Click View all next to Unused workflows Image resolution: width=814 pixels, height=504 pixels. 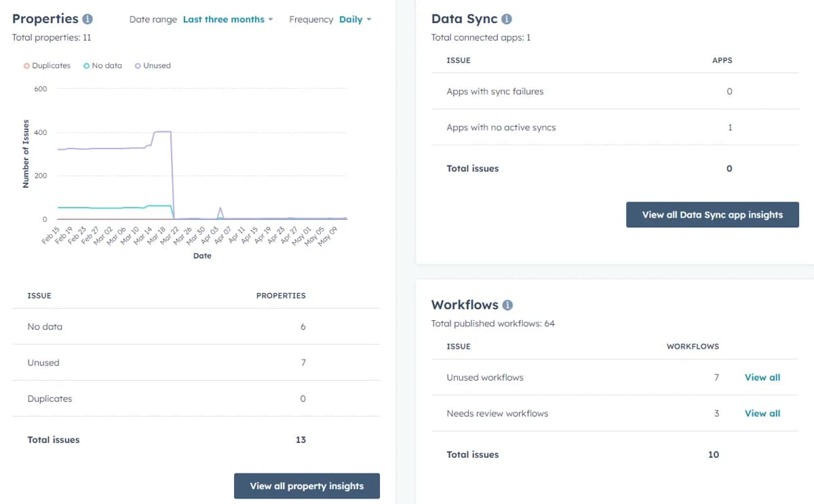coord(762,377)
